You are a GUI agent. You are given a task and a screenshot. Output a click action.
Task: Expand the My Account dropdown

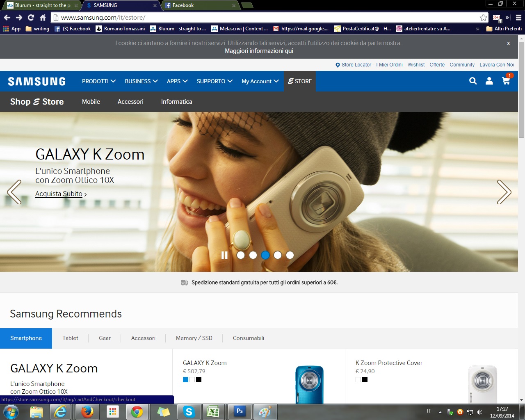point(260,81)
